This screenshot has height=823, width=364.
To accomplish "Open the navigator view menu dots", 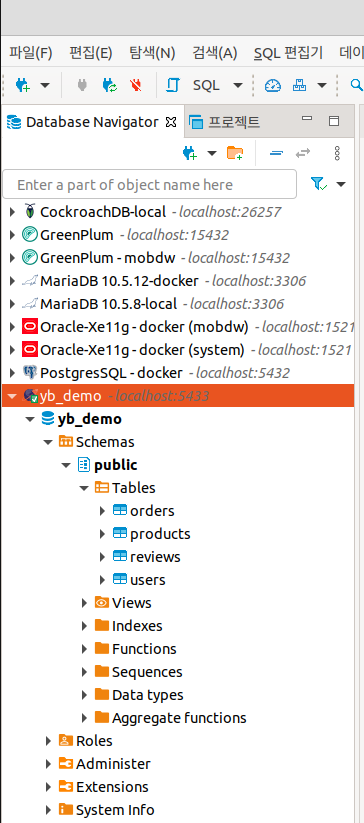I will (x=337, y=153).
